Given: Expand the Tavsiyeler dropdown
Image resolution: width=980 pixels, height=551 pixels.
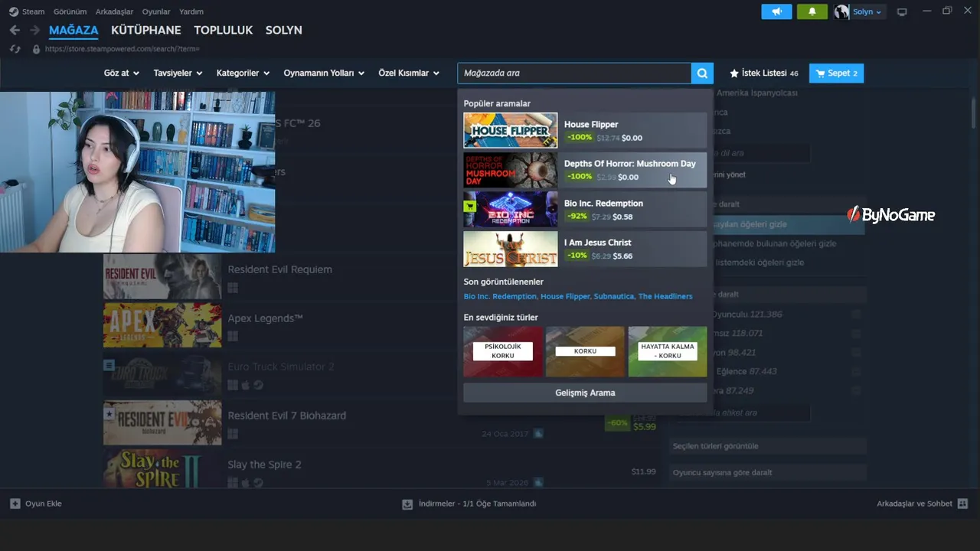Looking at the screenshot, I should click(178, 73).
